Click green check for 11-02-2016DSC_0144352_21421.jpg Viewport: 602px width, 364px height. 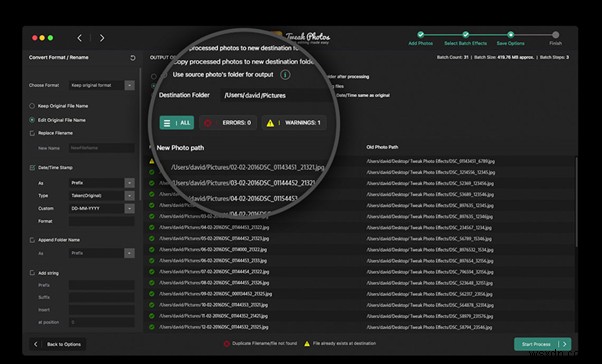[x=152, y=316]
